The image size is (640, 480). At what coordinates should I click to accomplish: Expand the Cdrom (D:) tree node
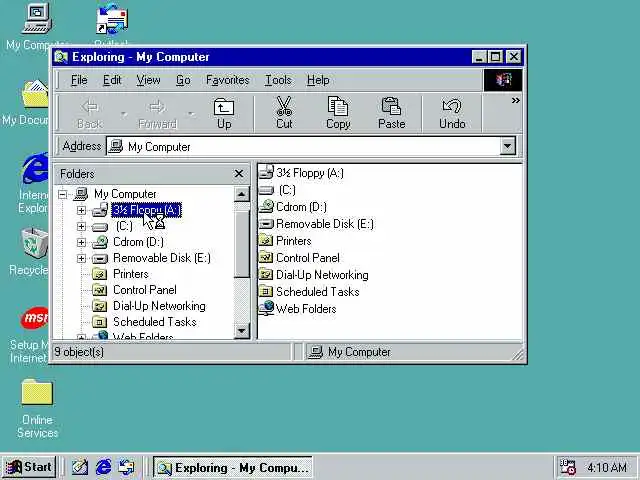[x=81, y=242]
